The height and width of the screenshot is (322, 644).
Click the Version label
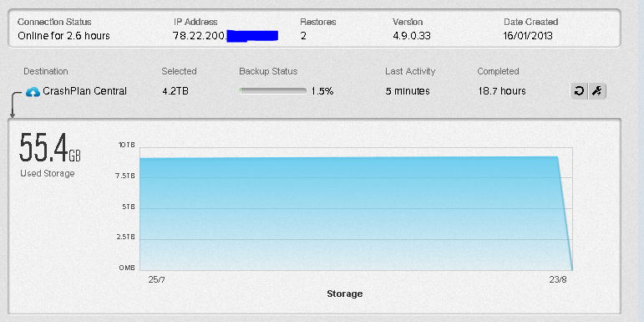(408, 22)
